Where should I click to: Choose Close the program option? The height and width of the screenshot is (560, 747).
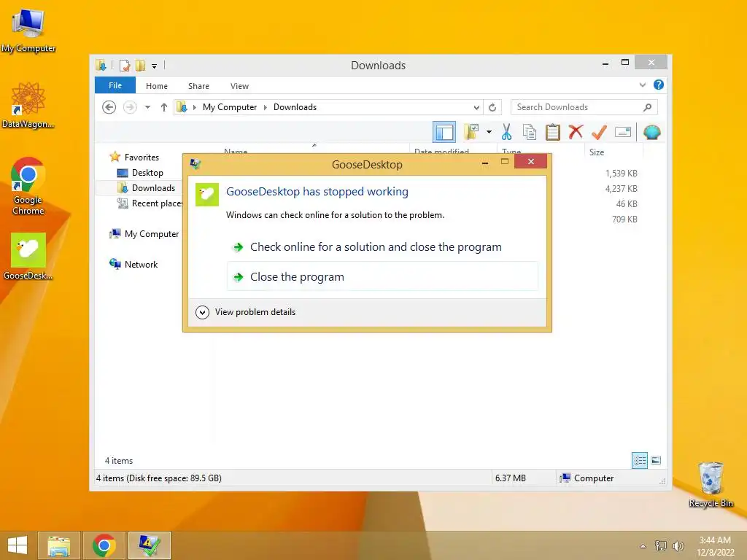pos(382,276)
